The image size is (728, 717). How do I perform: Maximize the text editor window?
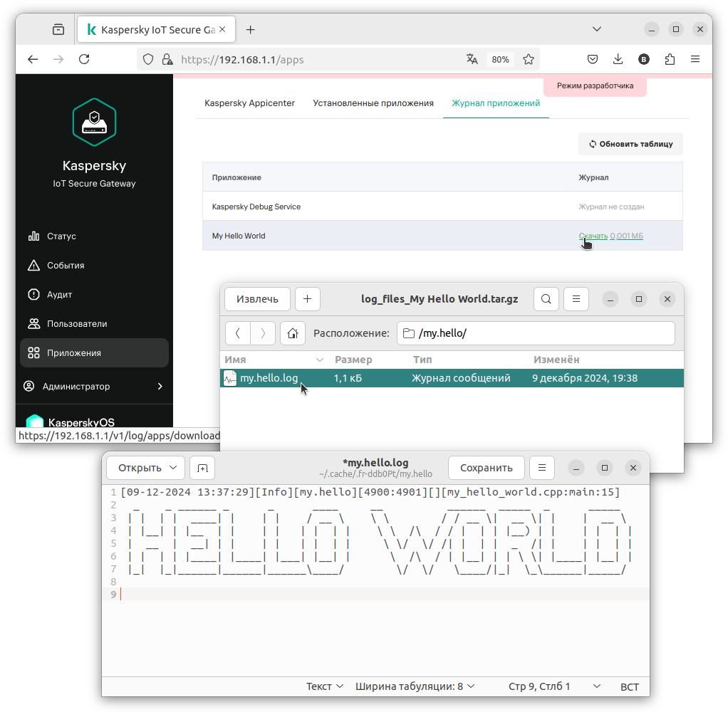click(x=605, y=468)
